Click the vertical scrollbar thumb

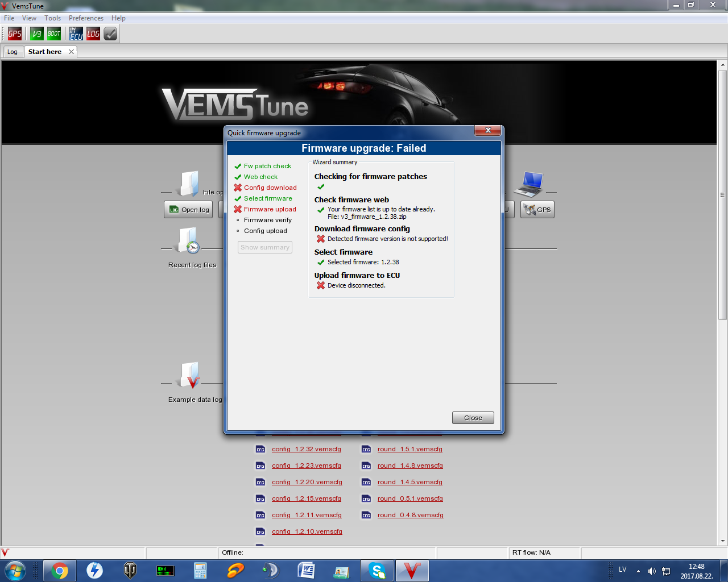tap(723, 194)
